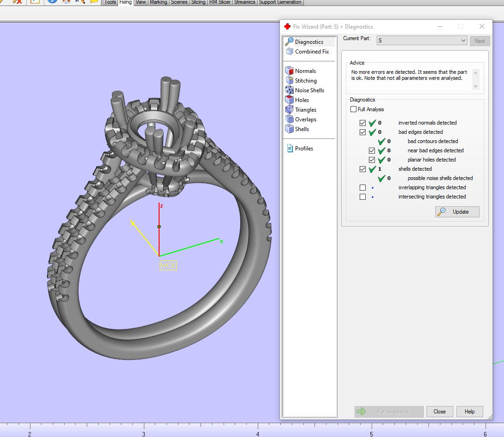This screenshot has width=504, height=437.
Task: Enable overlapping triangles detection checkbox
Action: click(x=363, y=188)
